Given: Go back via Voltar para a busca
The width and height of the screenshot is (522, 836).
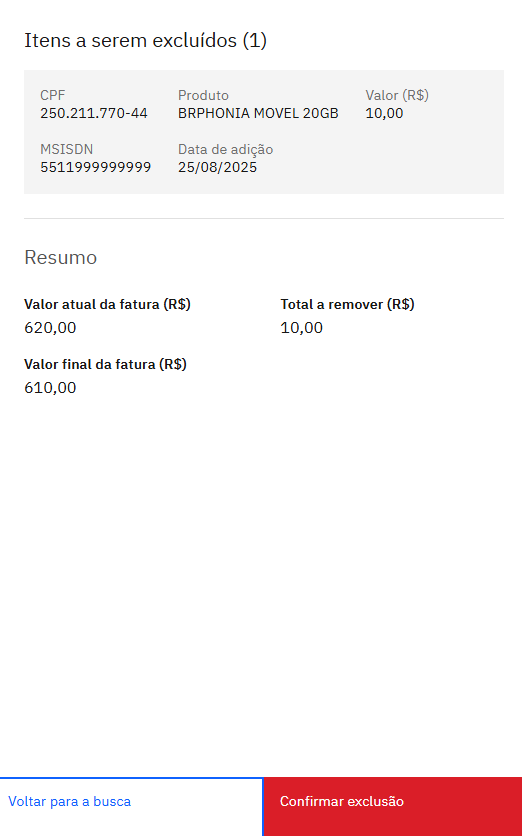Looking at the screenshot, I should (131, 806).
